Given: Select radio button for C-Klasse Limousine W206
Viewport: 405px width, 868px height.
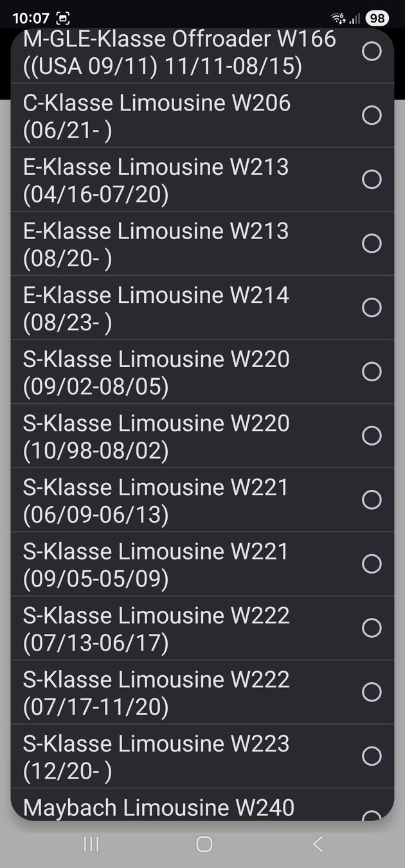Looking at the screenshot, I should (x=372, y=115).
